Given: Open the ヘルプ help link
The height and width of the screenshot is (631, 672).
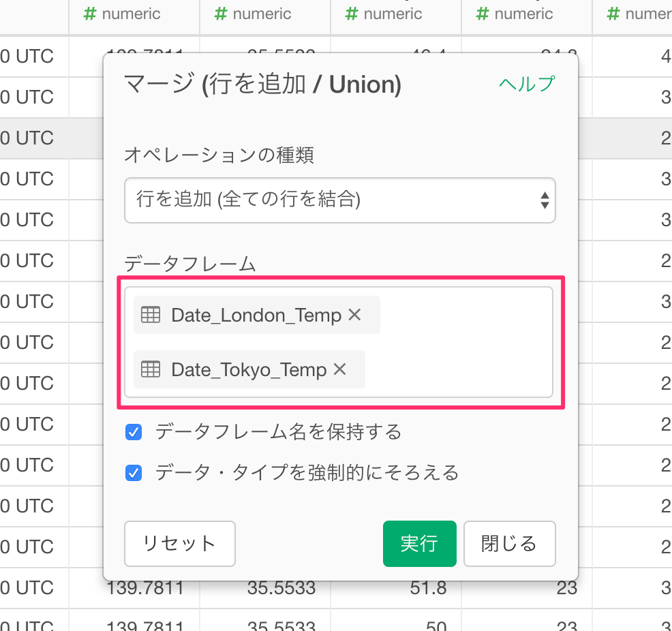Looking at the screenshot, I should coord(527,84).
